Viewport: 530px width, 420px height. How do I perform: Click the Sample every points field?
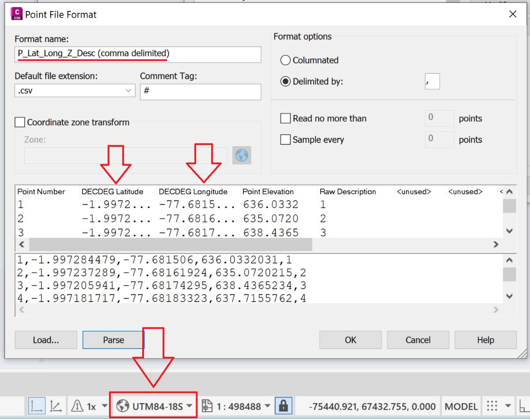tap(439, 139)
